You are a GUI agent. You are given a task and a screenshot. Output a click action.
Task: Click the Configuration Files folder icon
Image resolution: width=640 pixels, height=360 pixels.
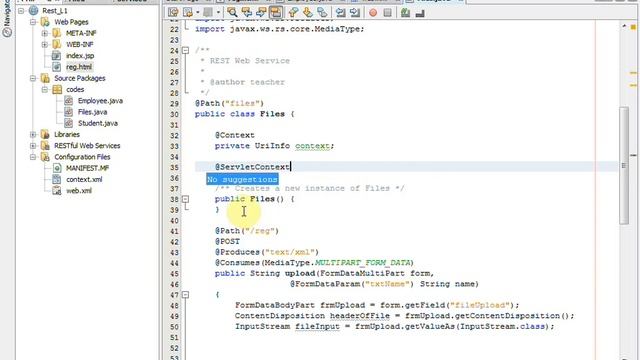pos(45,157)
